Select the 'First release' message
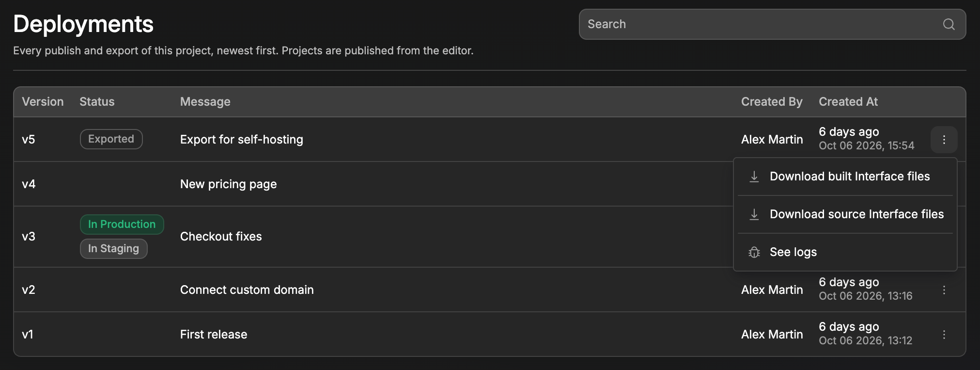 tap(214, 335)
